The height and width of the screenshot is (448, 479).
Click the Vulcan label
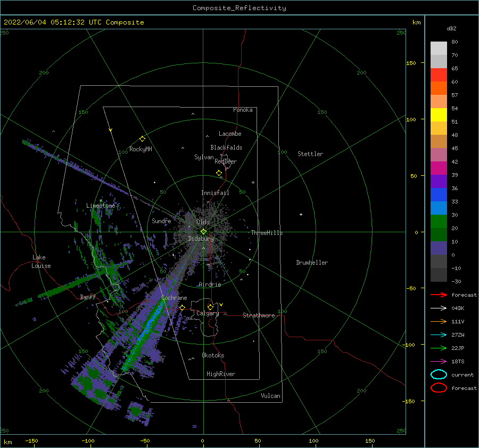271,396
